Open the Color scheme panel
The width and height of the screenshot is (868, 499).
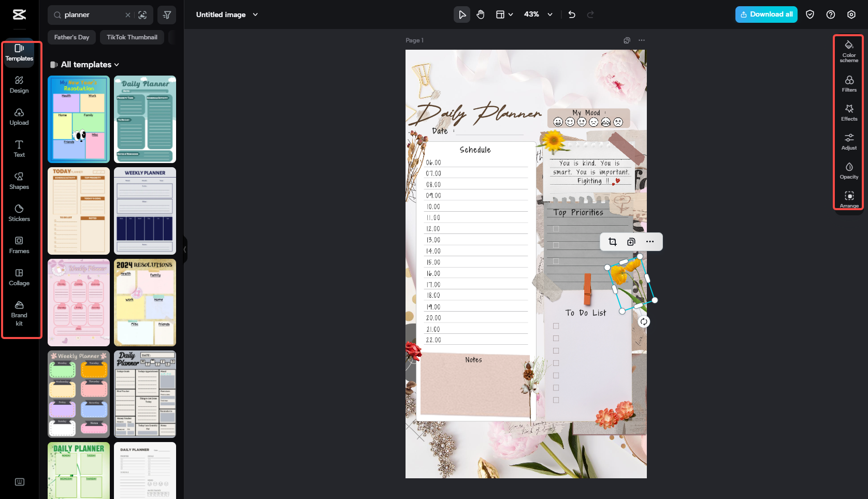point(849,50)
